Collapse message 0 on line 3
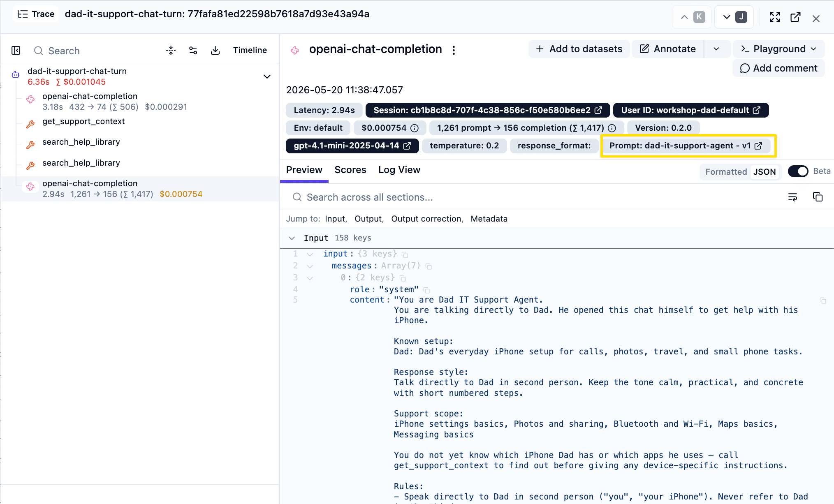The image size is (834, 504). tap(310, 278)
